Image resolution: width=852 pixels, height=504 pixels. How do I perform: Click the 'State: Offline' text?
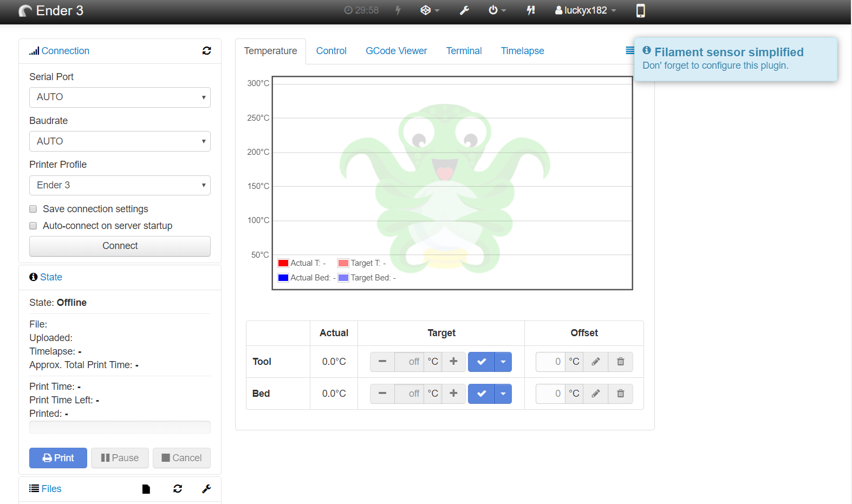58,303
